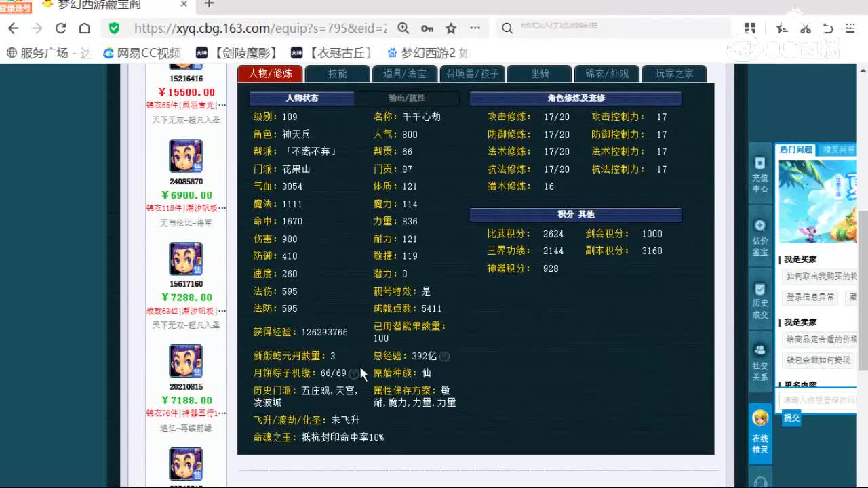
Task: Open character avatar priced ¥7188.00
Action: (186, 361)
